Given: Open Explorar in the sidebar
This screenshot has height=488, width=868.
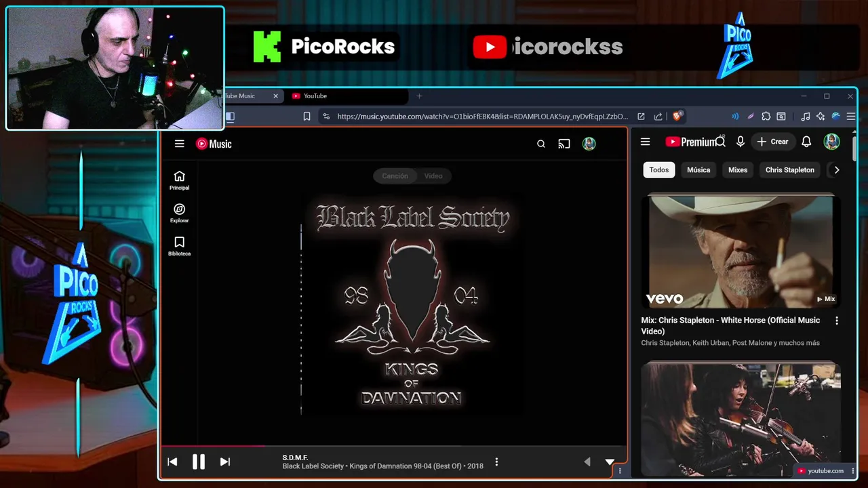Looking at the screenshot, I should [179, 213].
